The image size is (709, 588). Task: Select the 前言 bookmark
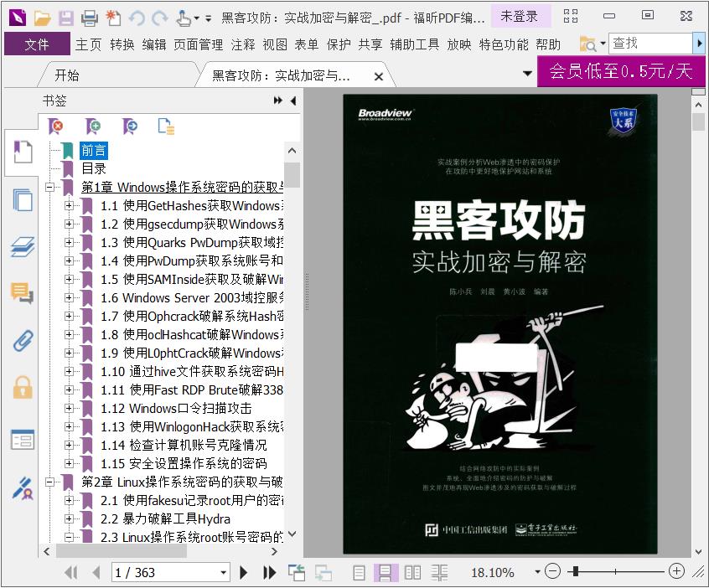tap(94, 150)
